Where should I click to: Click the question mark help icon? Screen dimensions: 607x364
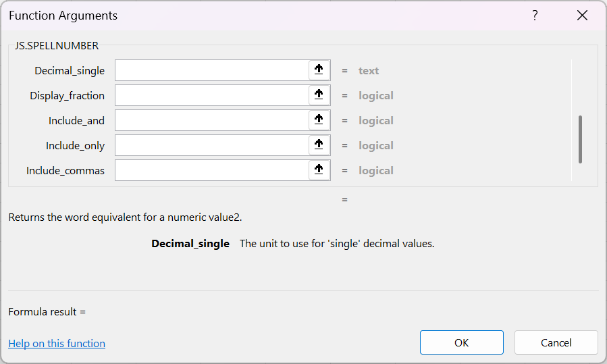pos(535,16)
